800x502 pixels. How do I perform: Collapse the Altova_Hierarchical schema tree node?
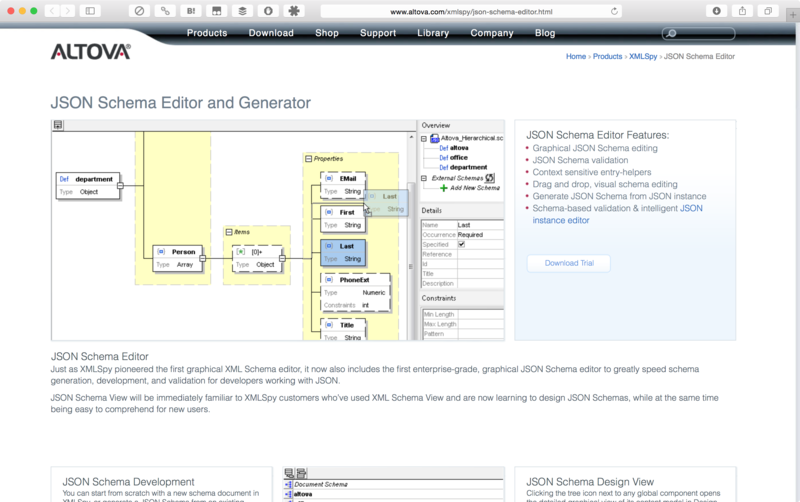click(423, 138)
